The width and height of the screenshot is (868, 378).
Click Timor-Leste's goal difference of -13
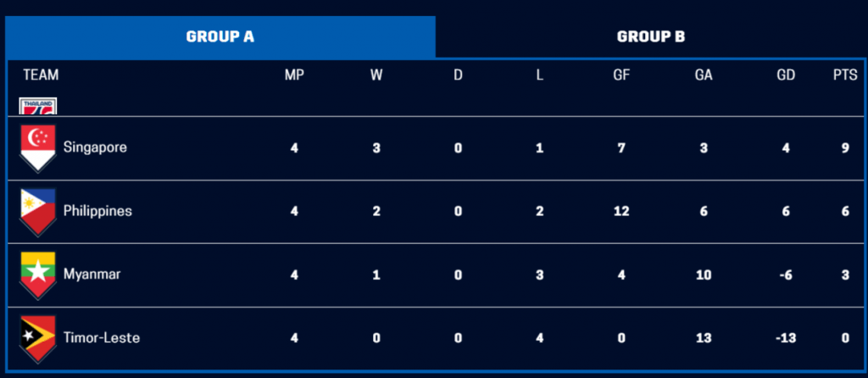[x=786, y=338]
